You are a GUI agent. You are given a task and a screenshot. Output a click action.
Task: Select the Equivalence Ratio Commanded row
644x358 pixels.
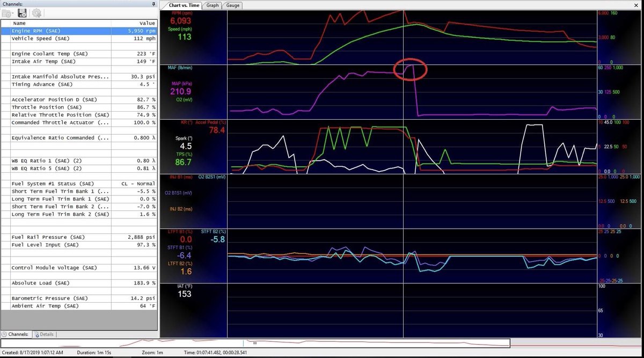[79, 138]
